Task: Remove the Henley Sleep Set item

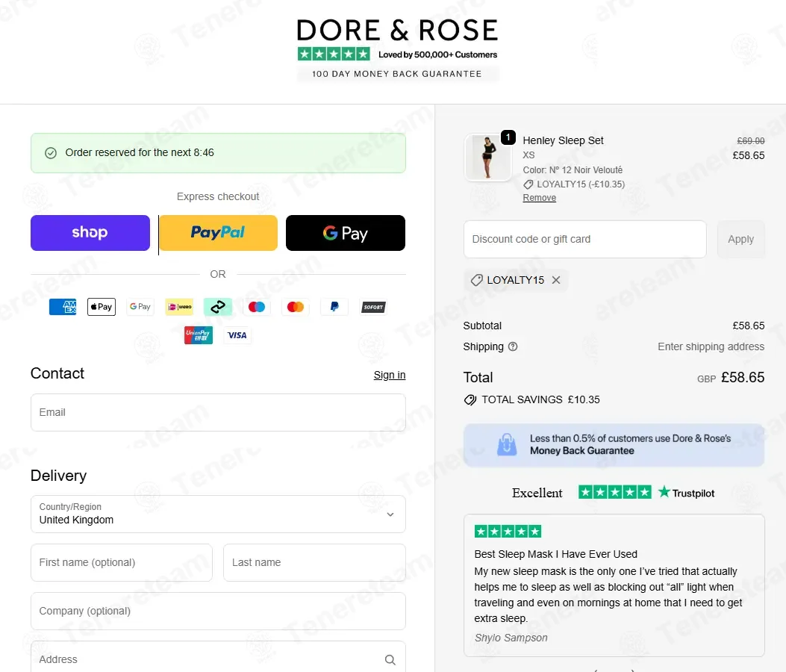Action: pyautogui.click(x=540, y=198)
